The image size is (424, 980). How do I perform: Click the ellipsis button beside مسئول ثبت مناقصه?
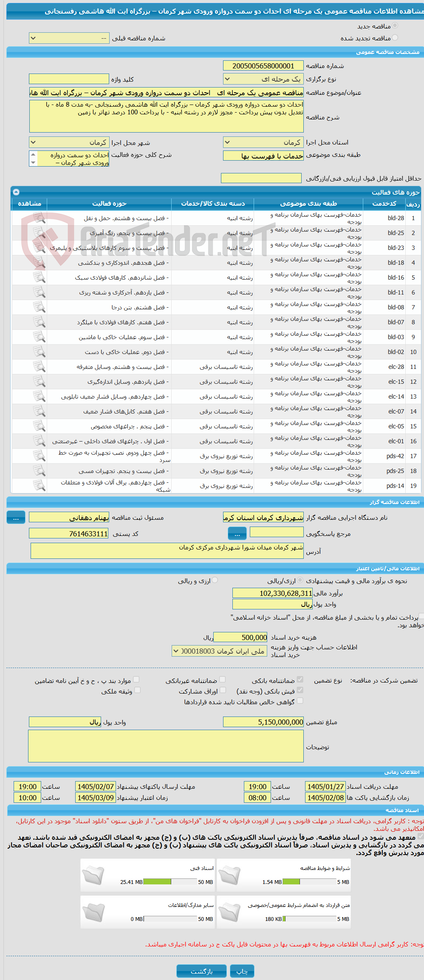pos(16,518)
